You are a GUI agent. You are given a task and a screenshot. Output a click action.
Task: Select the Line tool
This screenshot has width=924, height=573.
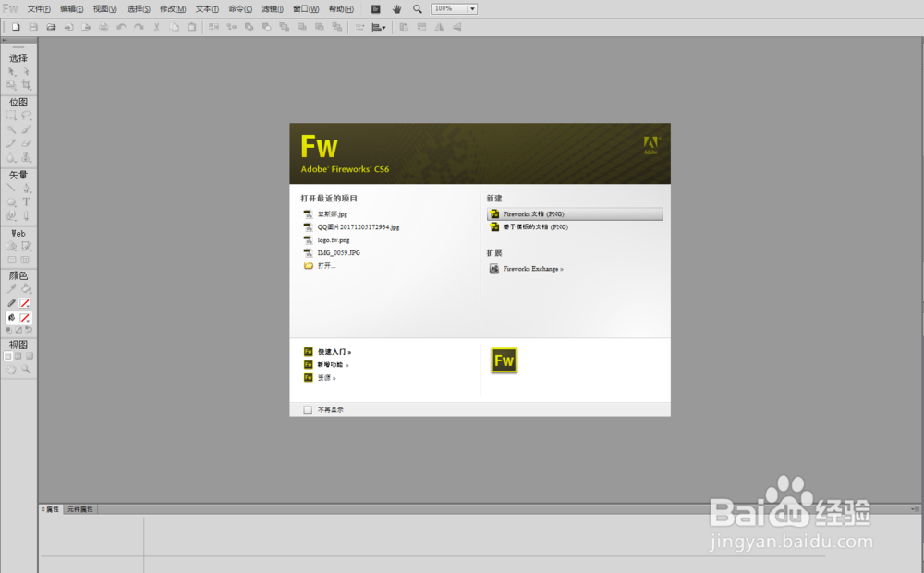(11, 188)
